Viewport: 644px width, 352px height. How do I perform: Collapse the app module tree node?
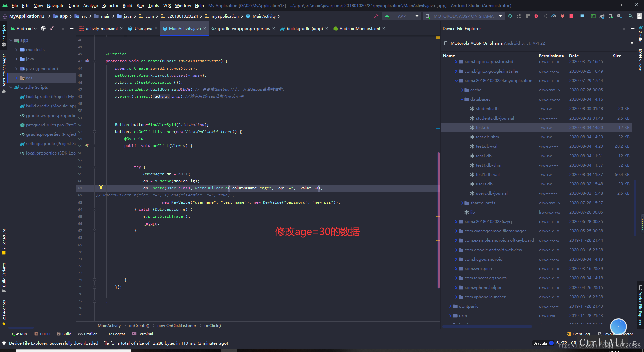pos(11,40)
